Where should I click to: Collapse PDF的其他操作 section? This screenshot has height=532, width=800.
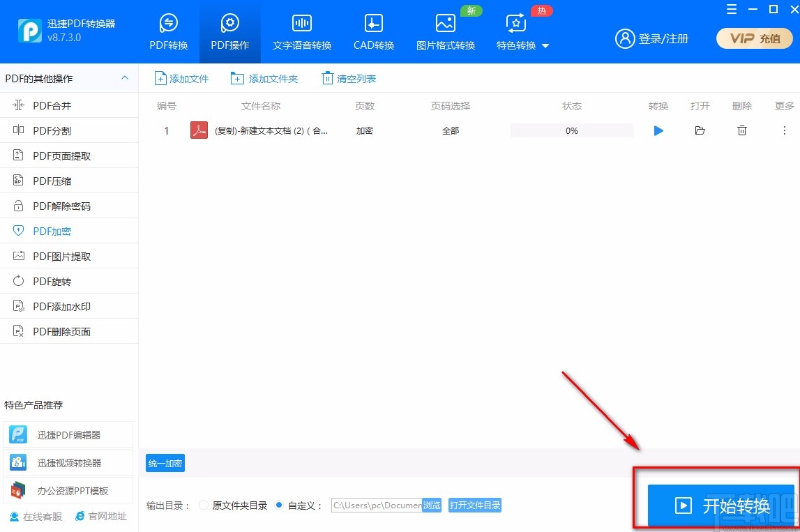click(x=124, y=78)
